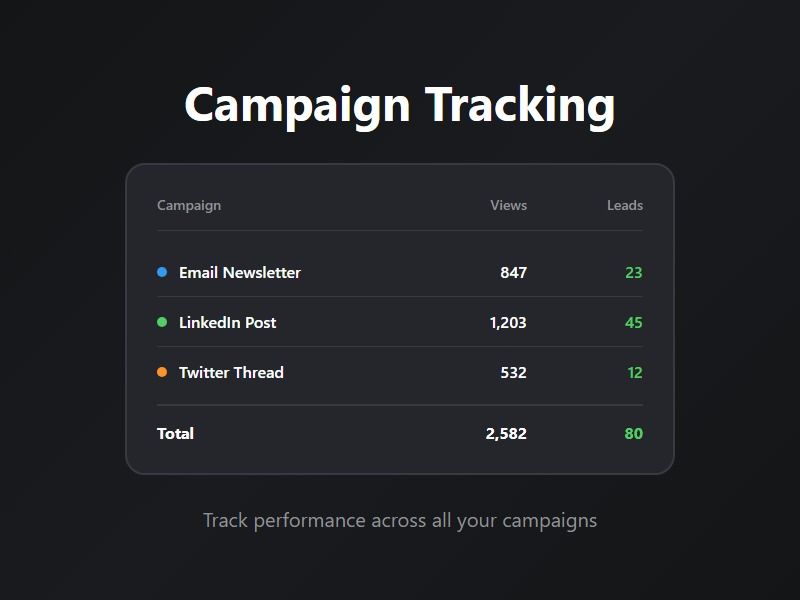The width and height of the screenshot is (800, 600).
Task: Select the 847 views value
Action: click(513, 272)
